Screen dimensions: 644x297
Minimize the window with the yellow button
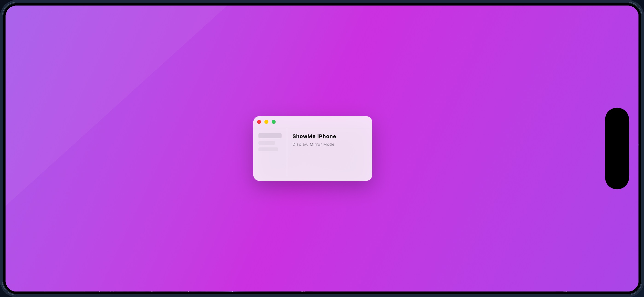[266, 122]
